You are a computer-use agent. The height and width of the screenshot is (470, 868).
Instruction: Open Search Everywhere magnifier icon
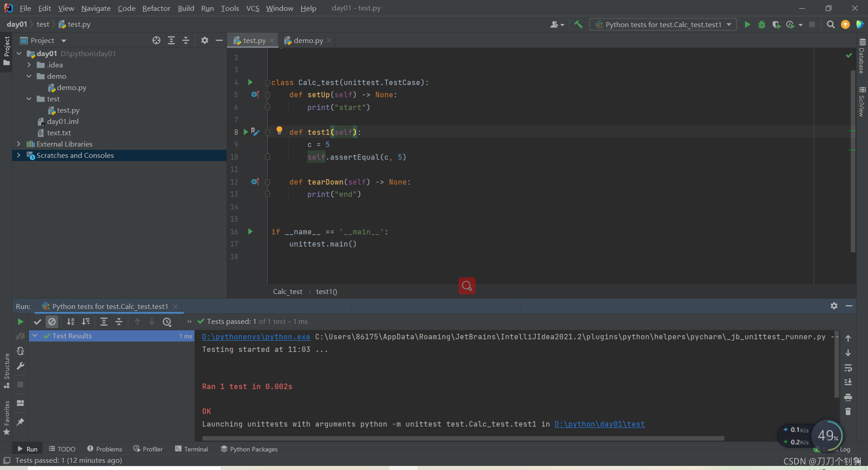pyautogui.click(x=830, y=24)
